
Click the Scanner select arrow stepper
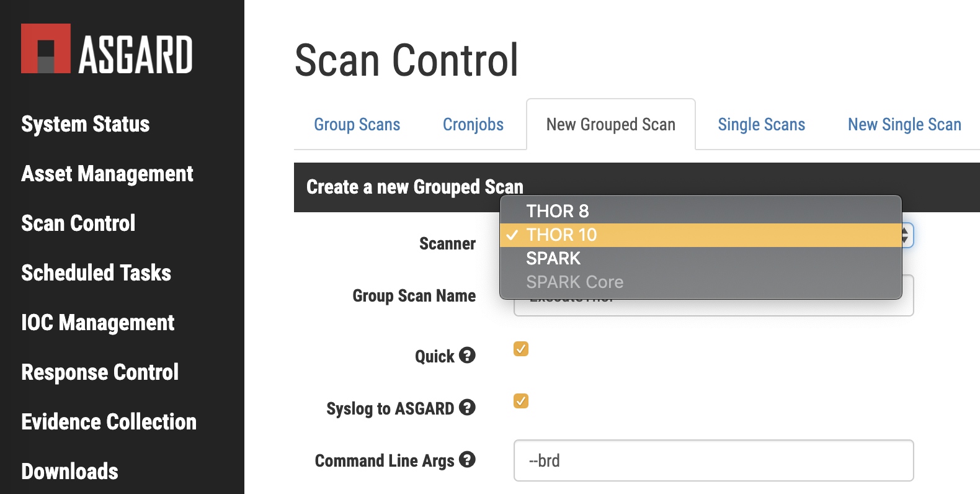pyautogui.click(x=906, y=235)
